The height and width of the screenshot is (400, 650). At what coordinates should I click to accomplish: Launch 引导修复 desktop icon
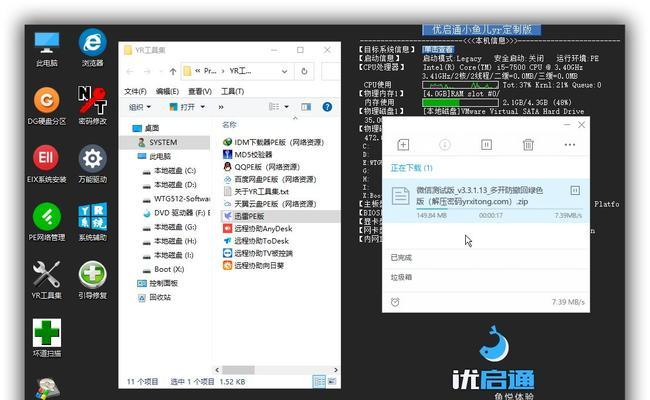pyautogui.click(x=92, y=280)
